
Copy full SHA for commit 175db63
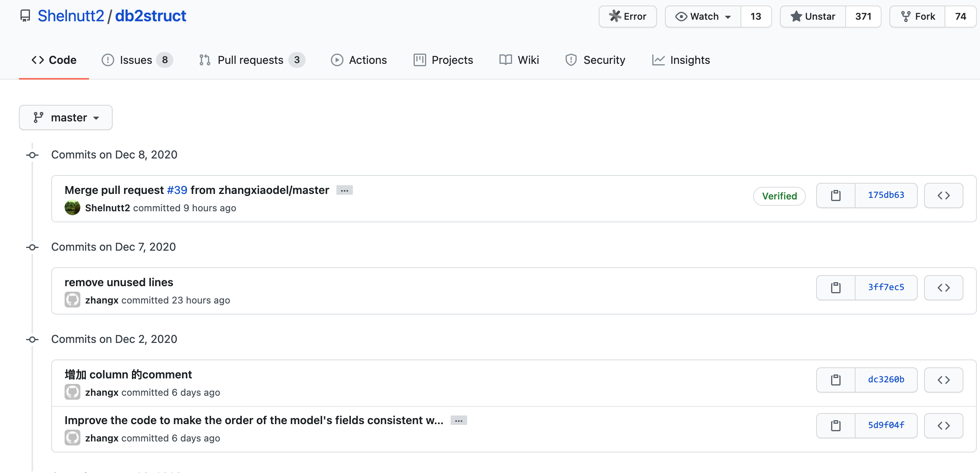click(835, 196)
